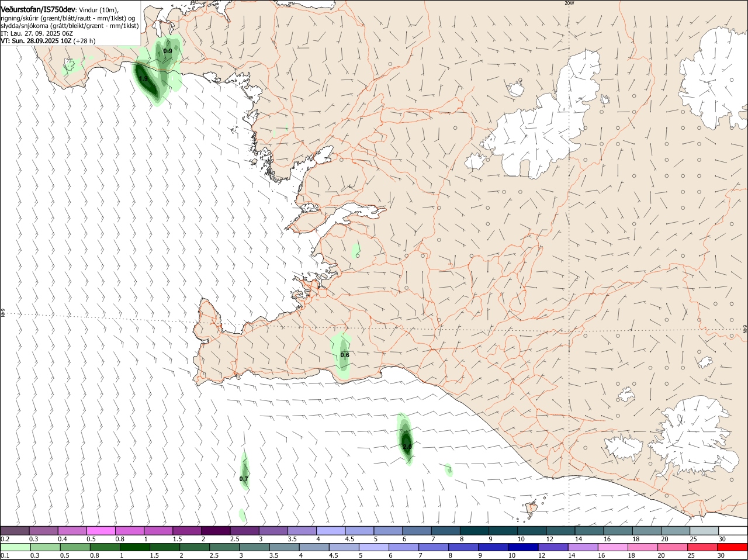This screenshot has width=748, height=560.
Task: Select the rain legend swatch between 18 and 20
Action: [643, 547]
